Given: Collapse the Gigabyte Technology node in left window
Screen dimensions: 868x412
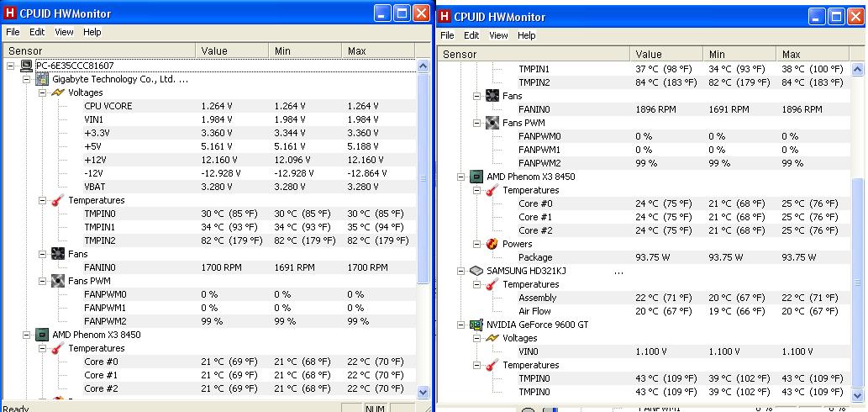Looking at the screenshot, I should click(27, 79).
